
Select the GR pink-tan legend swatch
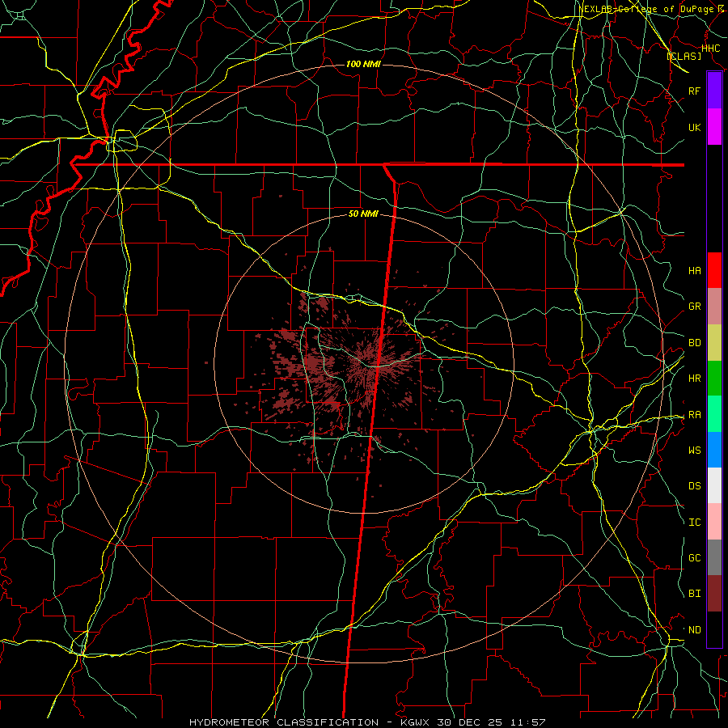click(714, 307)
